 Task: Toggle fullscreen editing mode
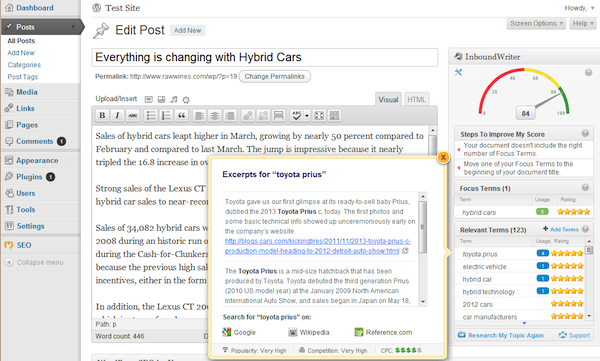[319, 116]
